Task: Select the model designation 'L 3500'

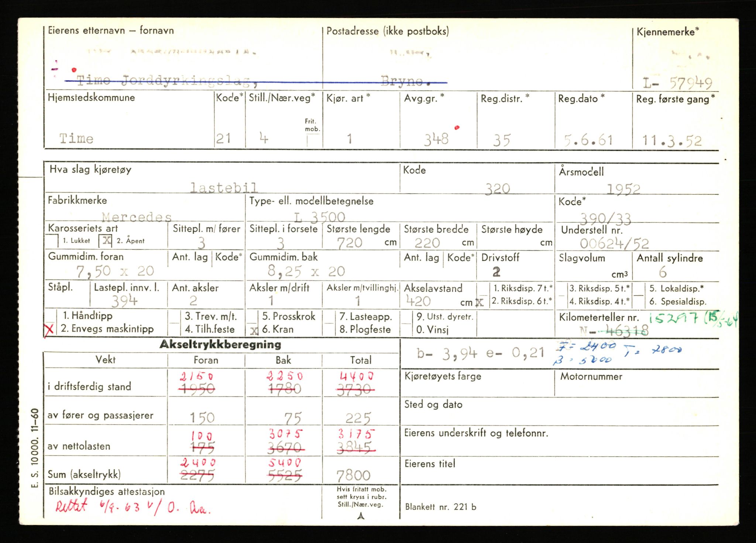Action: point(320,217)
